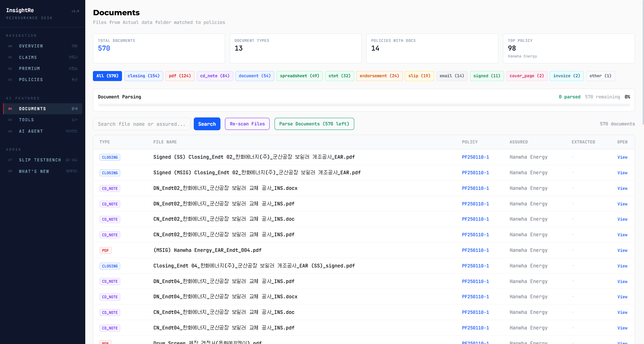Open policy link for (MSIG) Hanwha Energy_EAR_Endt_004.pdf

[475, 250]
